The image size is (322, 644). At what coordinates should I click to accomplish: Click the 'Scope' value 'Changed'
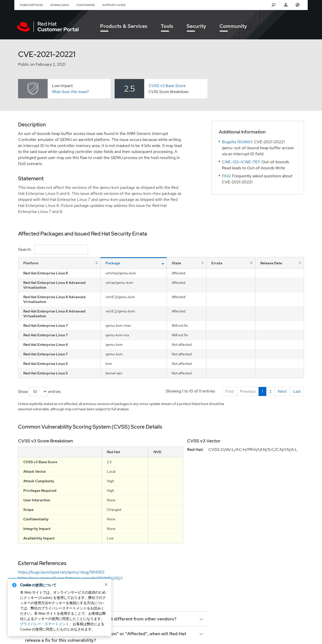pyautogui.click(x=114, y=510)
